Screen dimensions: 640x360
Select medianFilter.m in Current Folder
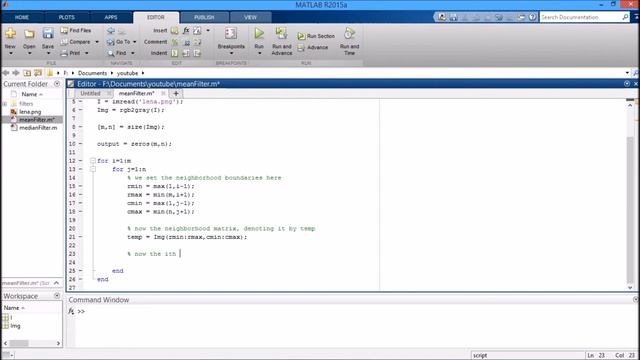[x=38, y=128]
